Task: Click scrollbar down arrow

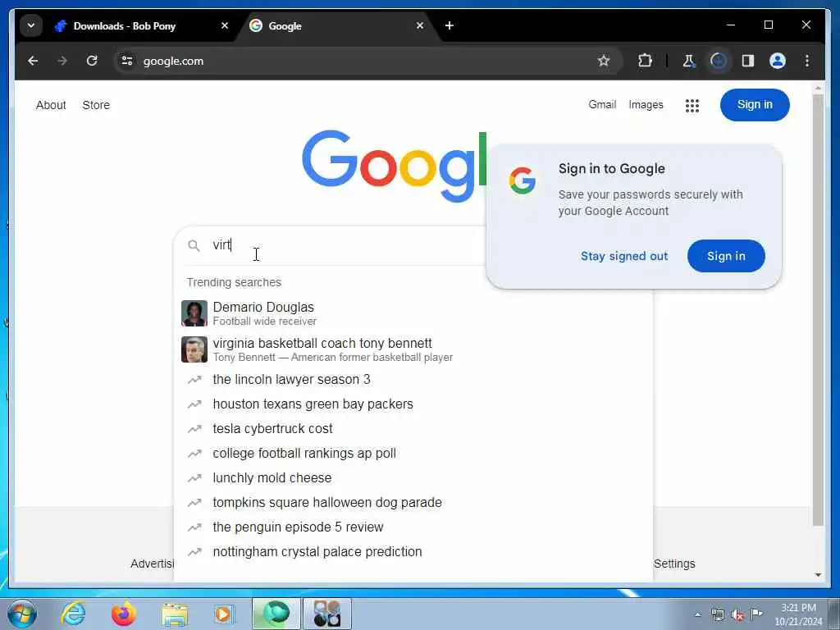Action: click(x=818, y=575)
